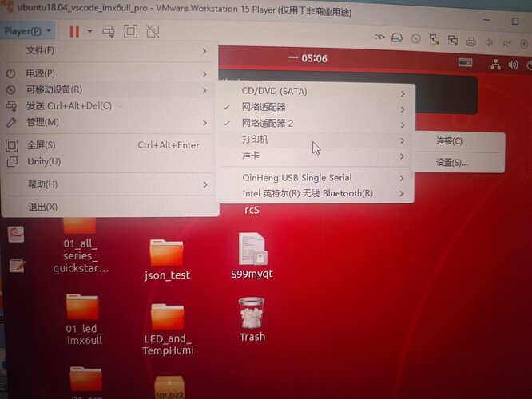Expand QinHeng USB Single Serial submenu
This screenshot has height=399, width=532.
[316, 178]
